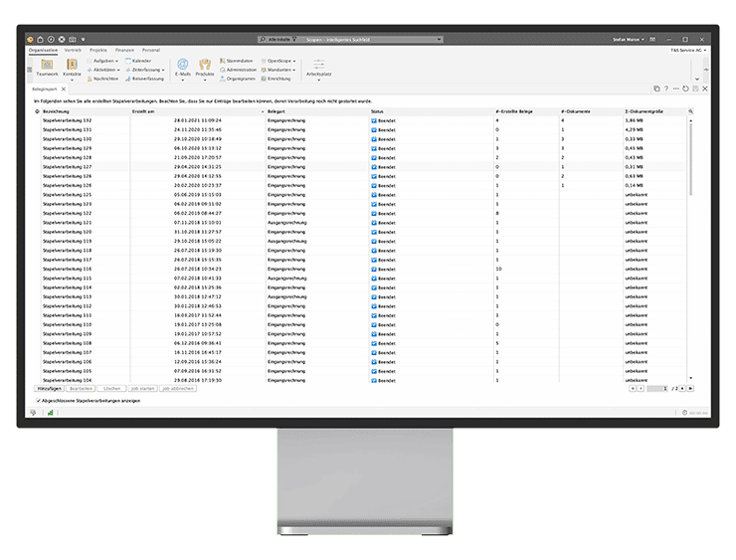Open Nachrichten from the ribbon
The height and width of the screenshot is (560, 736).
(x=102, y=79)
